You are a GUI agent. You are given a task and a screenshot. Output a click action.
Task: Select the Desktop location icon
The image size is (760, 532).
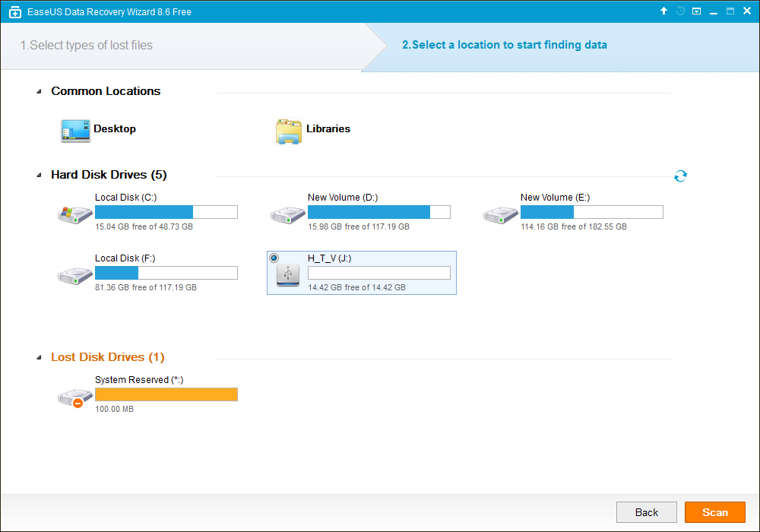pyautogui.click(x=75, y=131)
